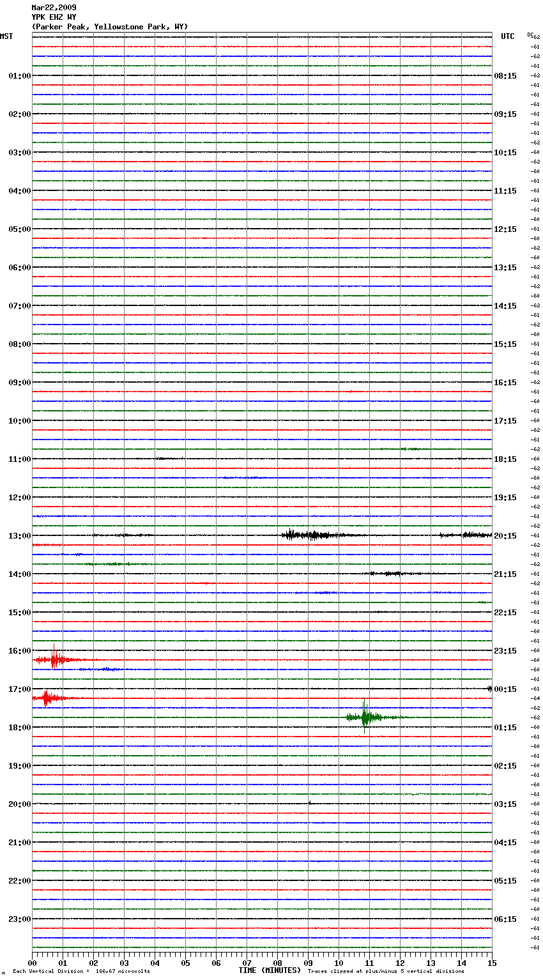Select the 21:00 MST row label
This screenshot has width=543, height=980.
(19, 843)
